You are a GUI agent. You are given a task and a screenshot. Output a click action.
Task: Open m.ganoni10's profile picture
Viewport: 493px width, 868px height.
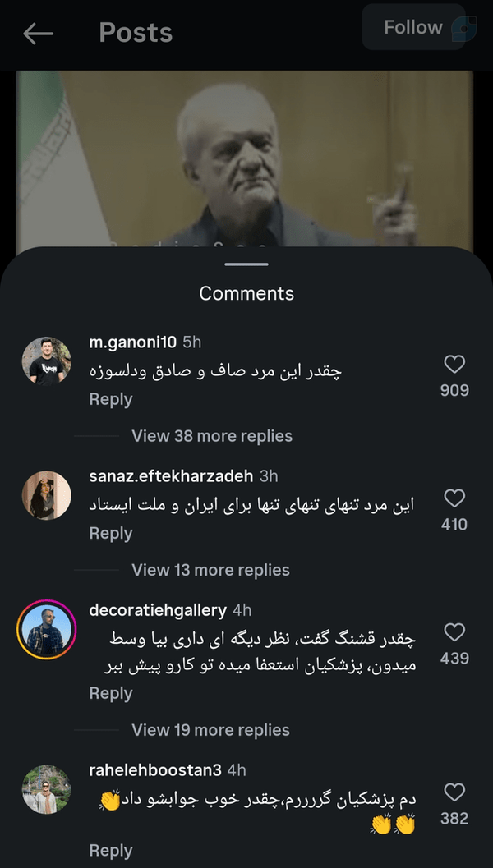(47, 361)
